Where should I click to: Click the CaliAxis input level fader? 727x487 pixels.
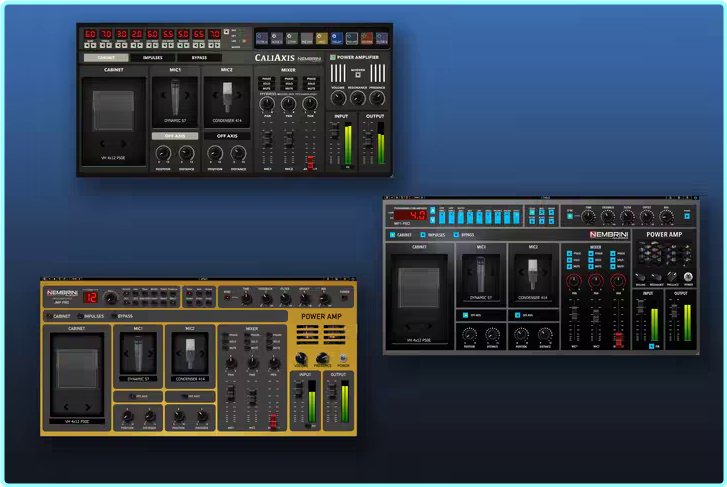click(334, 131)
